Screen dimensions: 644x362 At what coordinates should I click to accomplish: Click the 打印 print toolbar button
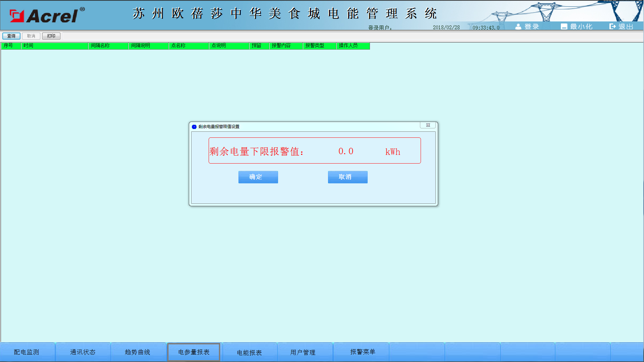[x=51, y=36]
